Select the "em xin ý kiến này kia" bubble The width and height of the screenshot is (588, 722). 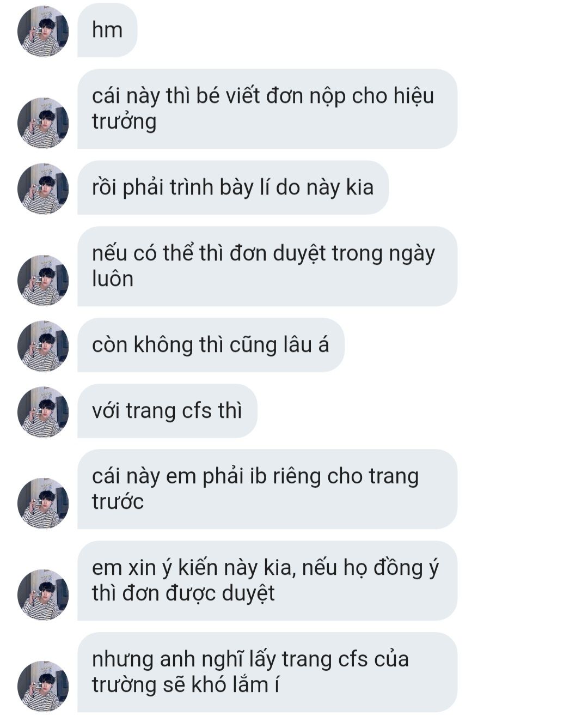point(267,580)
